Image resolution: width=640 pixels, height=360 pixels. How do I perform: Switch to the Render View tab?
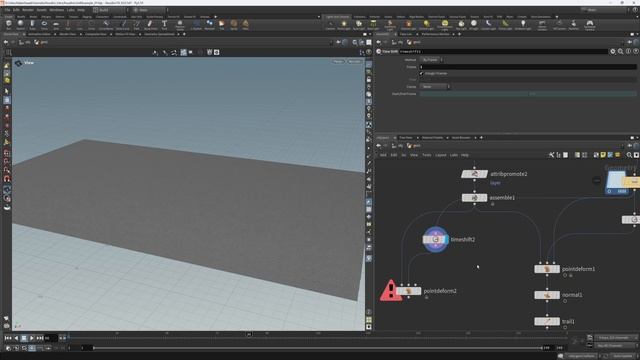68,34
